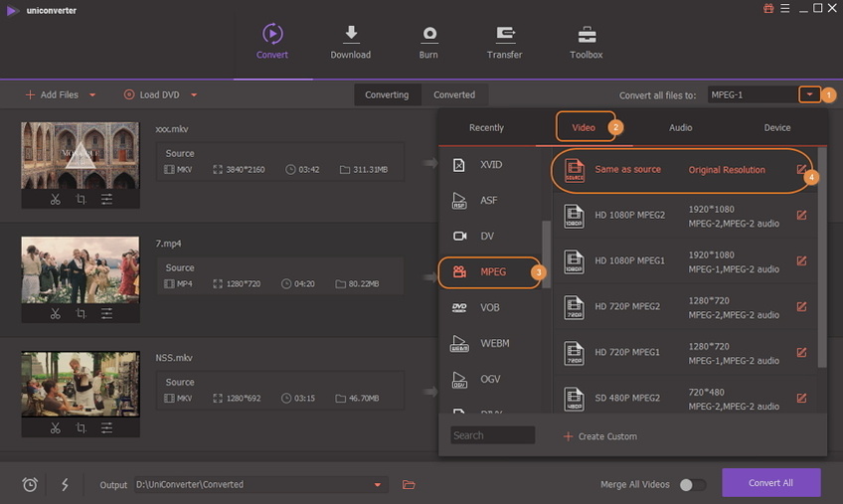843x504 pixels.
Task: Open the Download section
Action: point(351,42)
